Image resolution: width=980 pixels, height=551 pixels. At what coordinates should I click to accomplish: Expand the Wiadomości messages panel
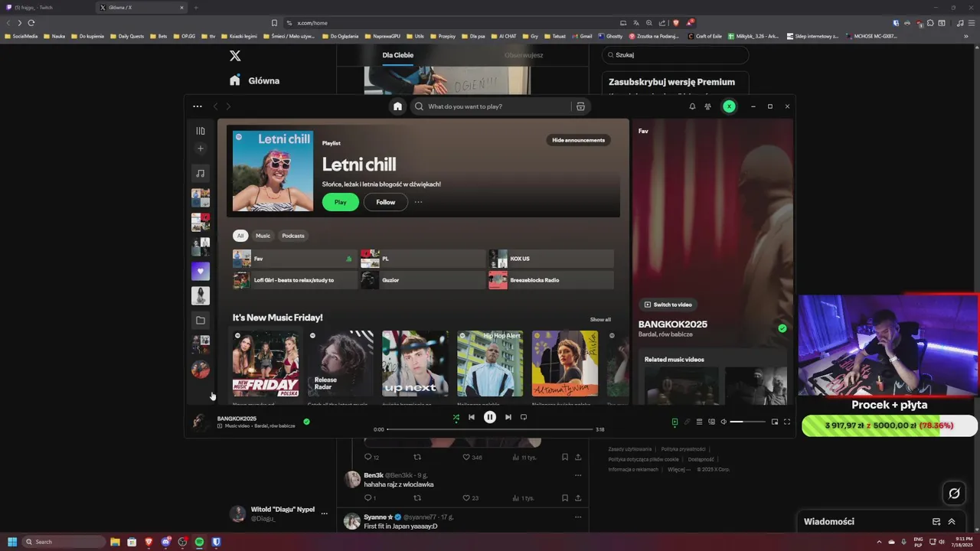tap(952, 522)
